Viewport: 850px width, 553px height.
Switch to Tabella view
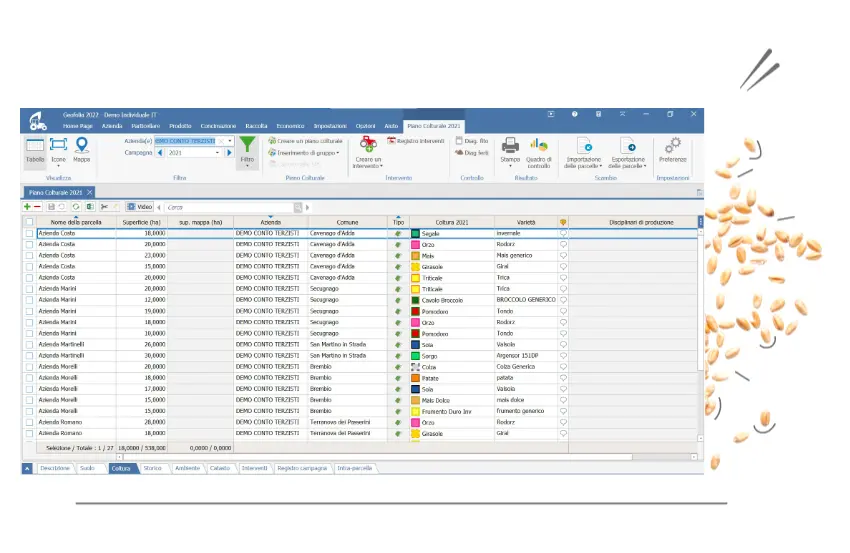35,151
